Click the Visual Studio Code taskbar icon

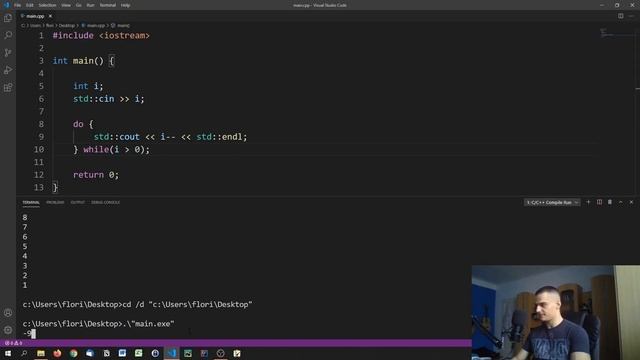[171, 353]
